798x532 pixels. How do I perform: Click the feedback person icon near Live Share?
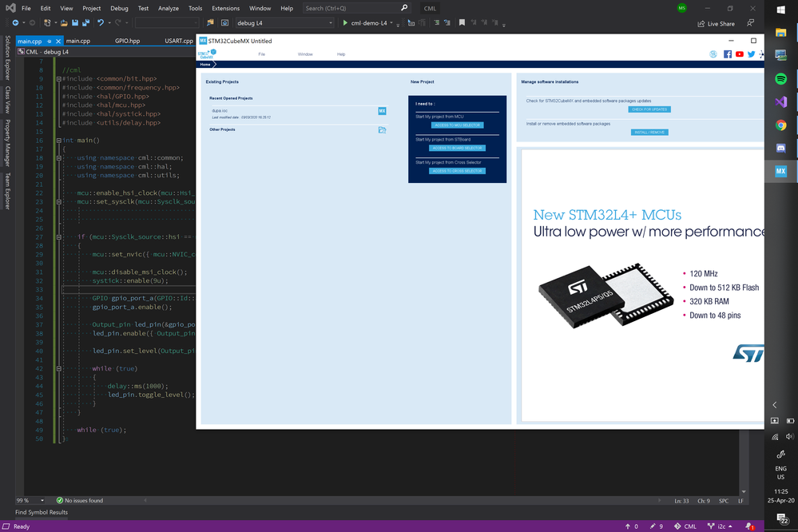pyautogui.click(x=750, y=23)
